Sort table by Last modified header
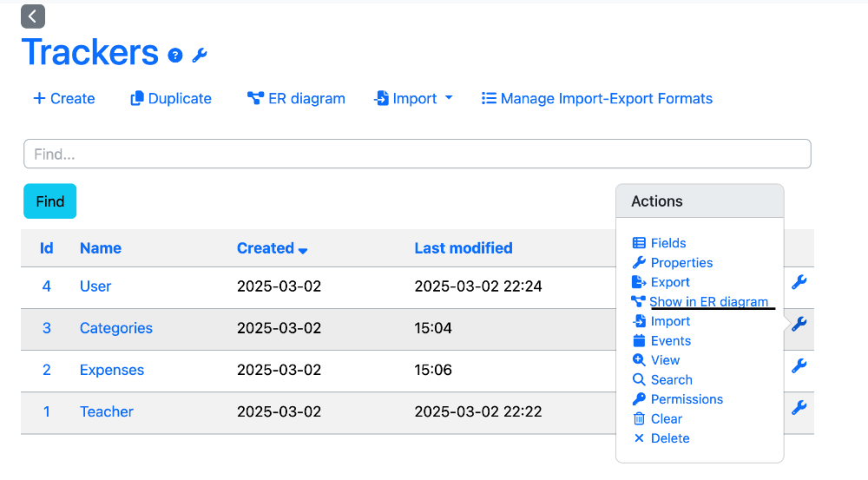 click(x=464, y=248)
